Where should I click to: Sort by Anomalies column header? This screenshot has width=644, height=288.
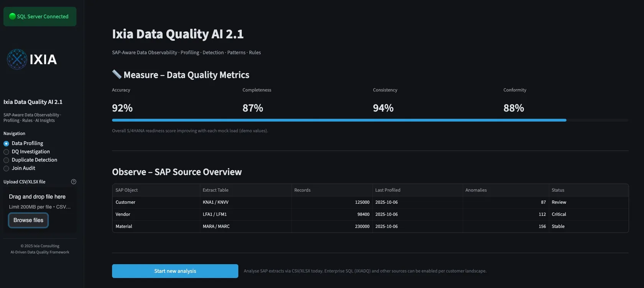pos(506,190)
